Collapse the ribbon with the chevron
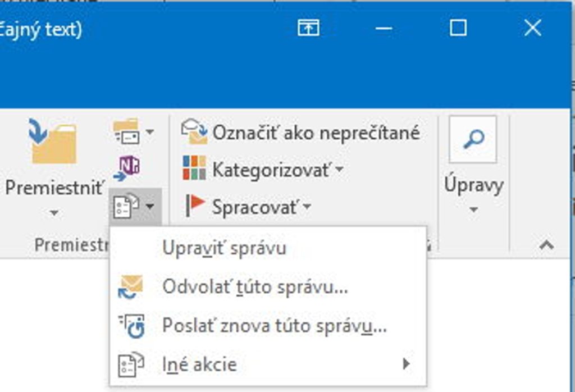The width and height of the screenshot is (575, 392). [546, 245]
